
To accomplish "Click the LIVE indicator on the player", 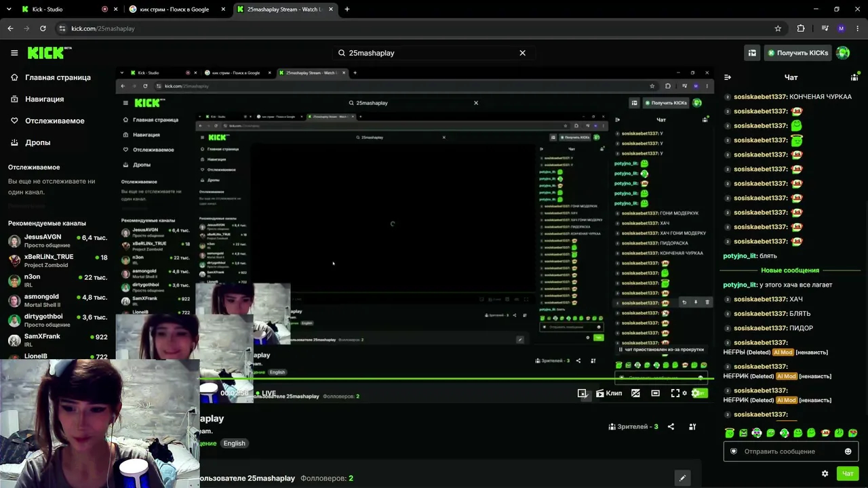I will 266,393.
